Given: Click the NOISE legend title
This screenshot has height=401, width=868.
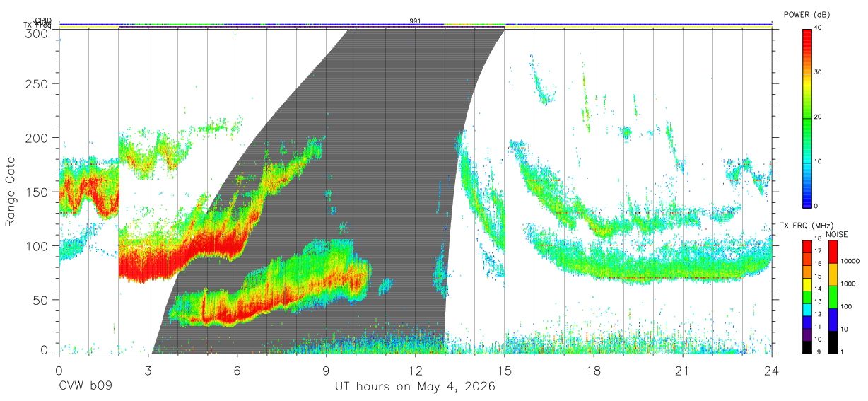Looking at the screenshot, I should (x=836, y=234).
